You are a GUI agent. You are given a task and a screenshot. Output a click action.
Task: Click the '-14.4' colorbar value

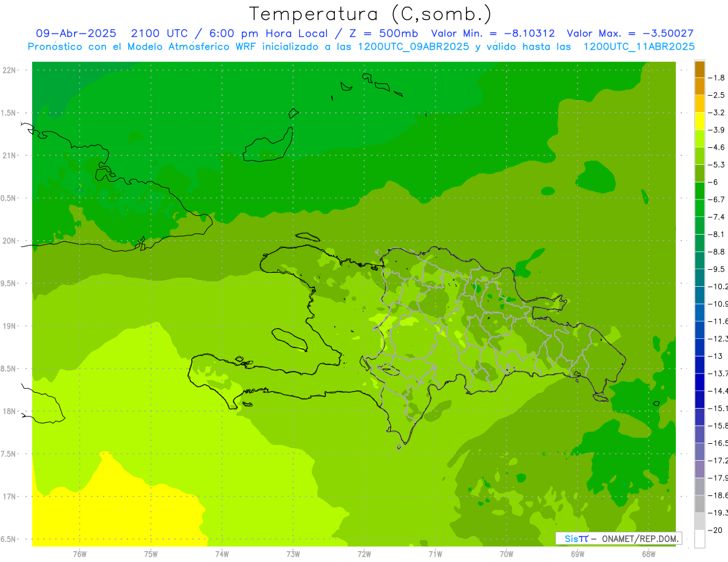coord(718,391)
